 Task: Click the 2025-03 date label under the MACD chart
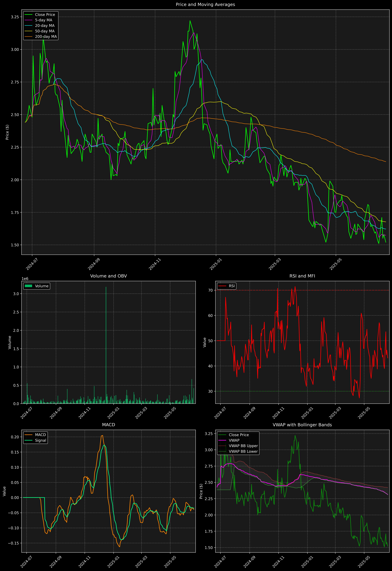coord(141,562)
